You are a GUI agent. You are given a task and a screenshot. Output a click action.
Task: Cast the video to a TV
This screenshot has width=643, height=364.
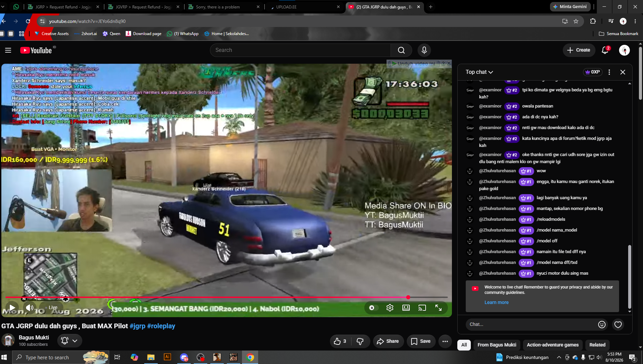(422, 308)
